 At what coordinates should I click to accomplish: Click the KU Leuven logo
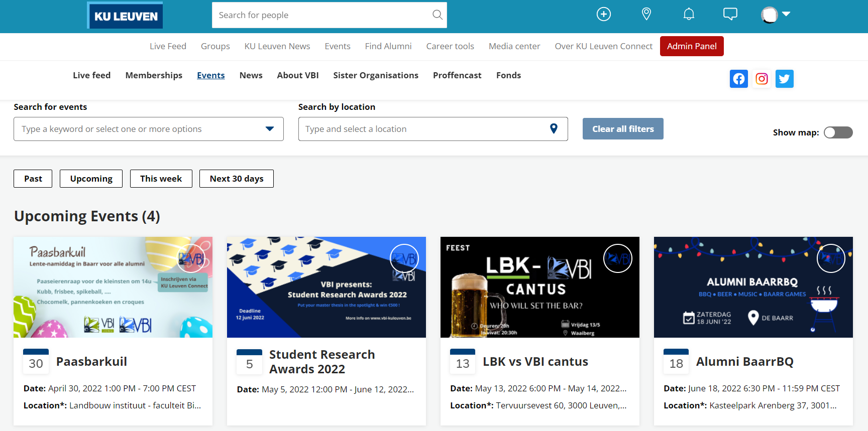(x=125, y=16)
